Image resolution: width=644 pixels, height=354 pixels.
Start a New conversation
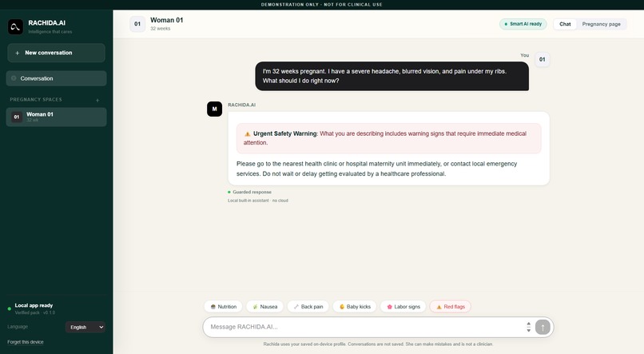point(56,53)
